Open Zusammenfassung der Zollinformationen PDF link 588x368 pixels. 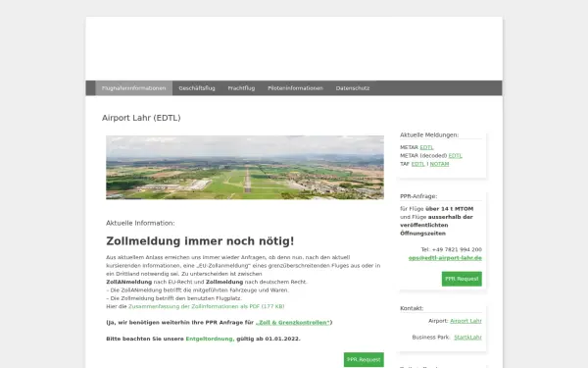pyautogui.click(x=206, y=307)
